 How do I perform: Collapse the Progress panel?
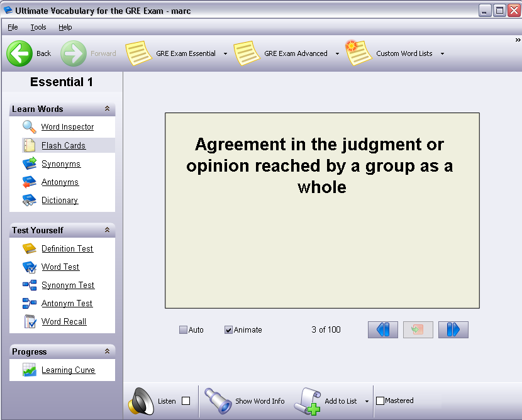pos(107,351)
